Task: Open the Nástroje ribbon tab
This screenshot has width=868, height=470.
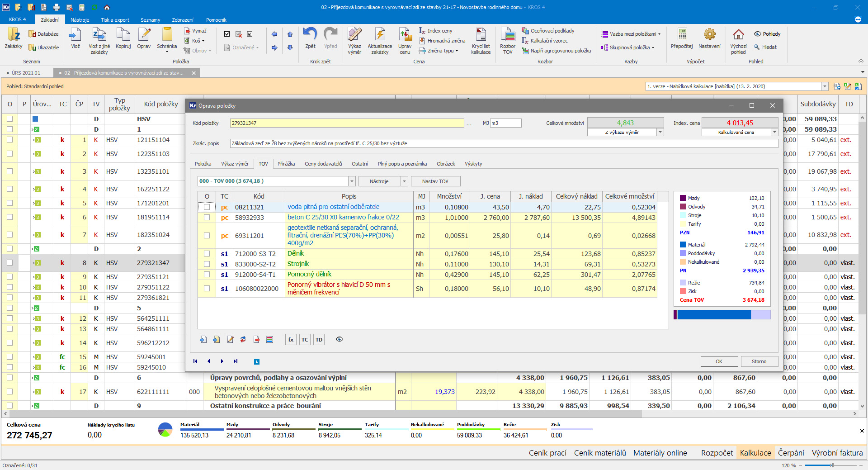Action: 80,20
